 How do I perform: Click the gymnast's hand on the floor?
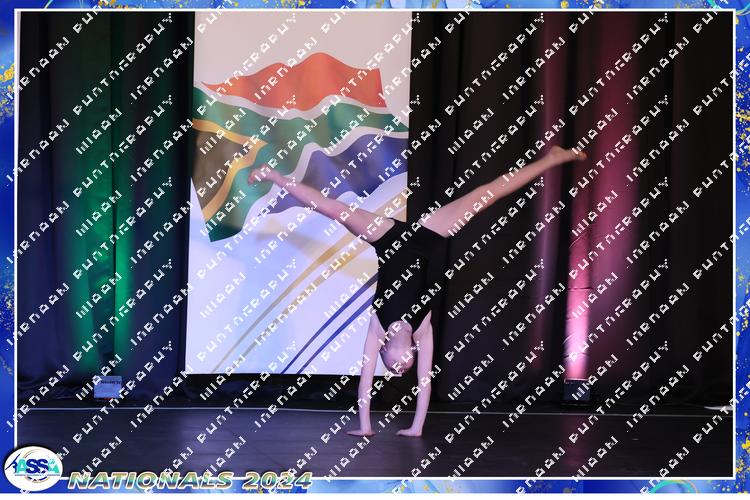coord(408,431)
